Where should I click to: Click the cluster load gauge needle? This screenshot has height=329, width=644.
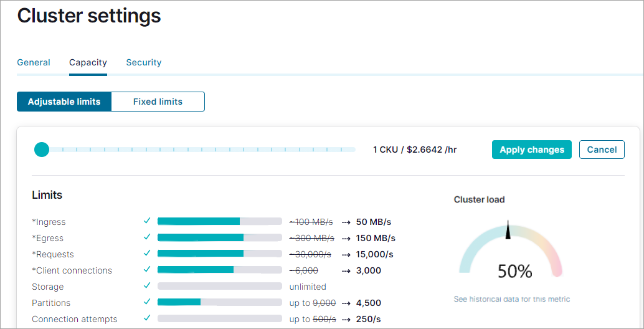click(509, 230)
